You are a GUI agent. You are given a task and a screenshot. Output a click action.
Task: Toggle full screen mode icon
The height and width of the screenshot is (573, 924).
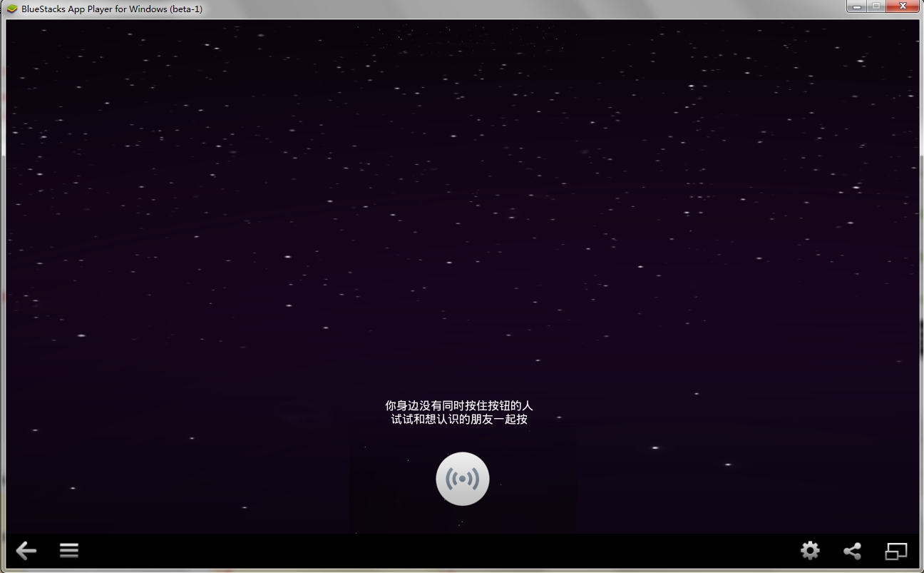[896, 551]
